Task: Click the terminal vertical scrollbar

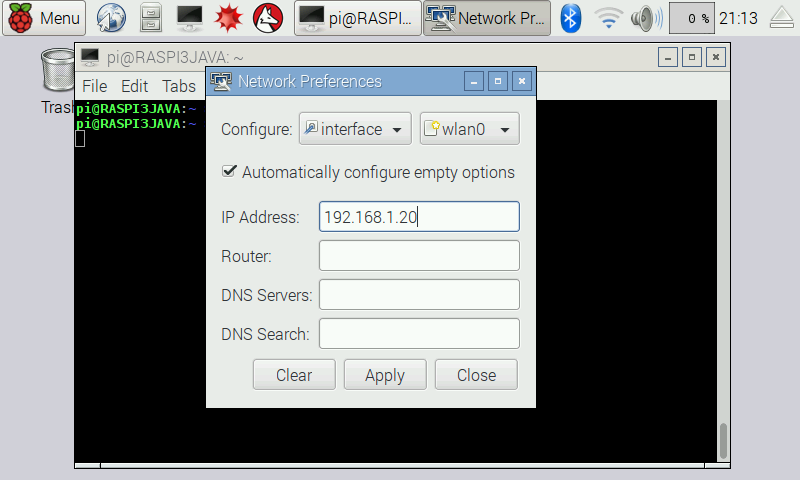Action: pyautogui.click(x=724, y=440)
